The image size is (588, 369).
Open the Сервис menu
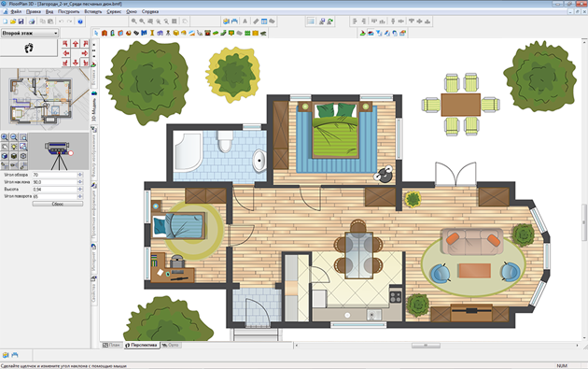coord(114,11)
